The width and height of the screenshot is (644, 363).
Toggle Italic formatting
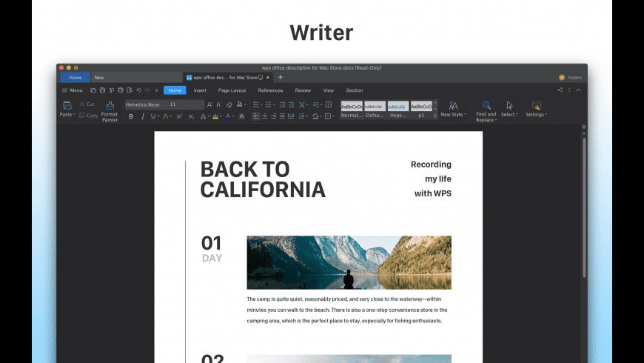143,117
